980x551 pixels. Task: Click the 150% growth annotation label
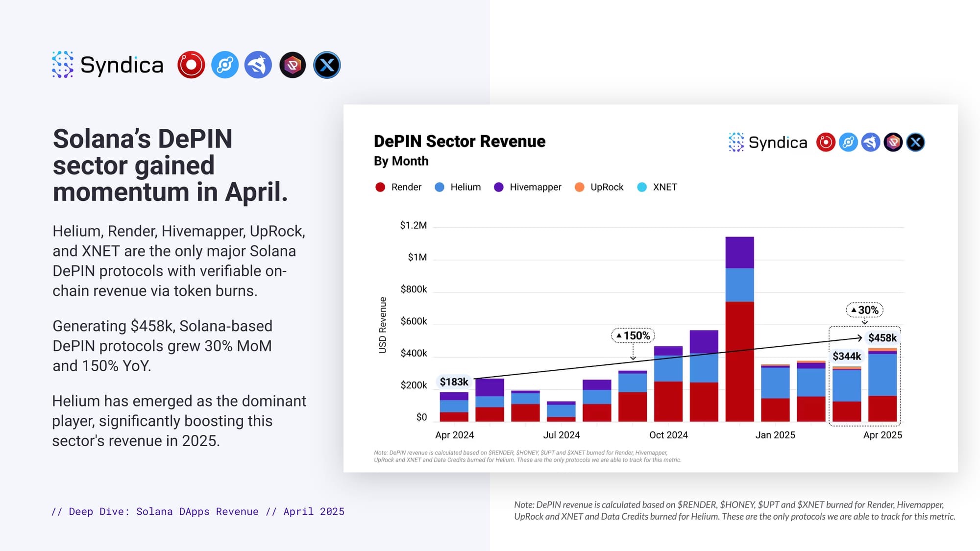point(633,335)
